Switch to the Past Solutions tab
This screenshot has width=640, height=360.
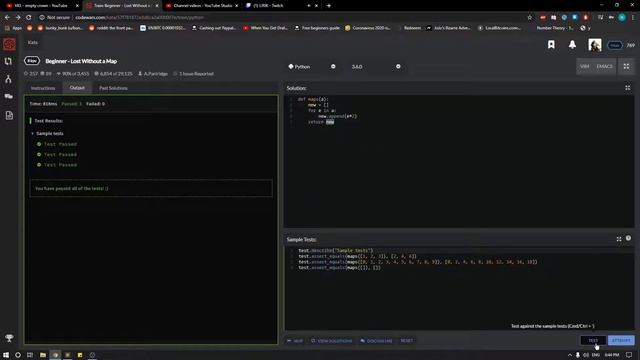(113, 88)
